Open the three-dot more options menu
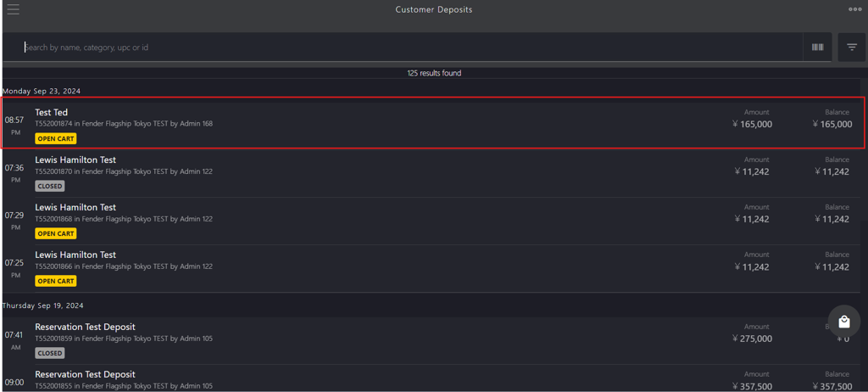The width and height of the screenshot is (868, 392). point(854,8)
